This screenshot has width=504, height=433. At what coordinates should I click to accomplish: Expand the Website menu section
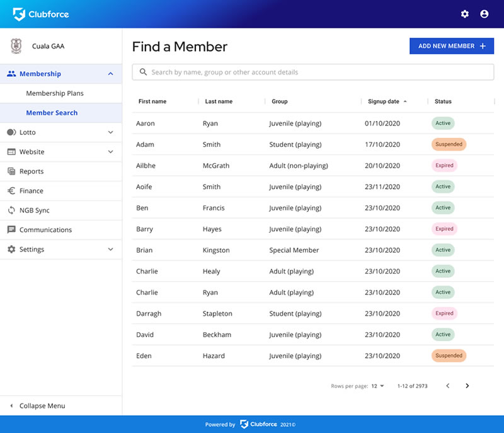coord(110,152)
